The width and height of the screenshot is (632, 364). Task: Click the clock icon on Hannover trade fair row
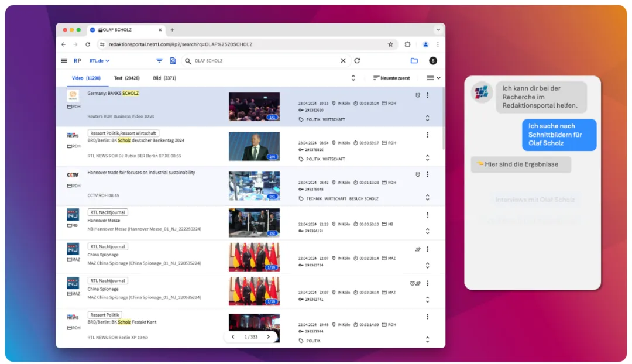click(x=418, y=174)
